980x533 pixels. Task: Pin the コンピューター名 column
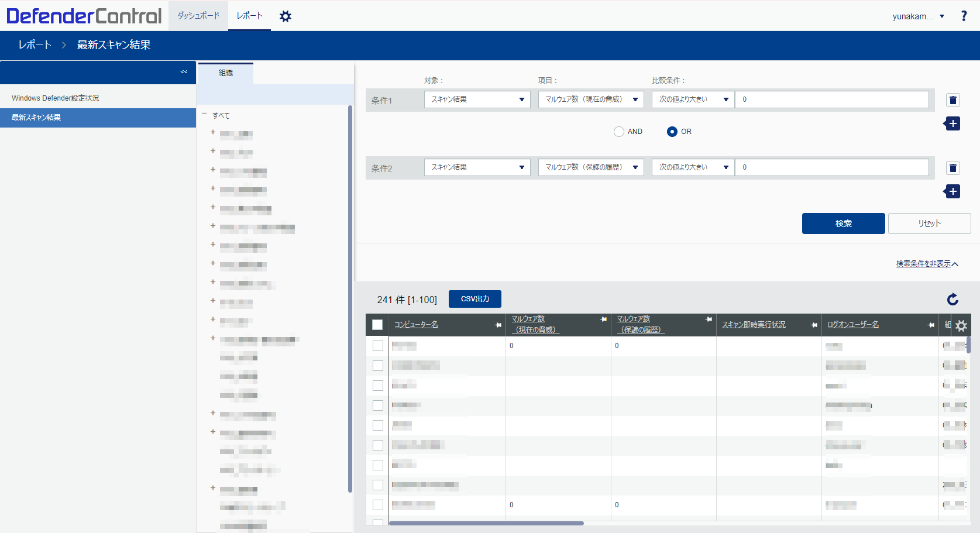[x=498, y=325]
